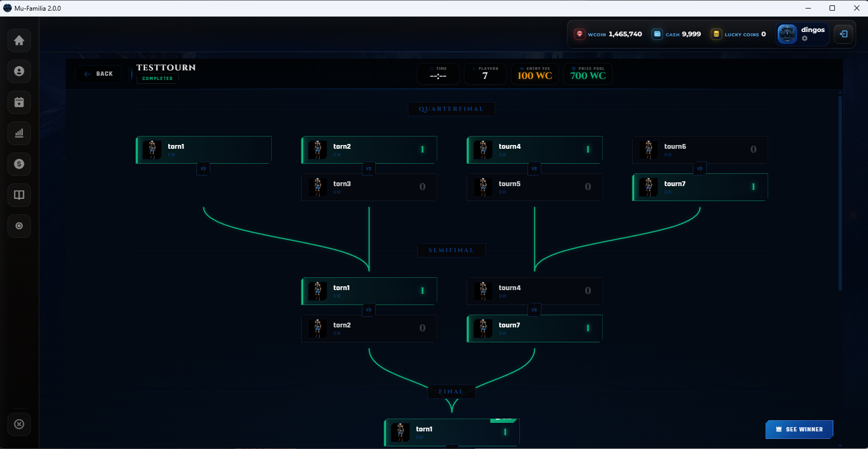The height and width of the screenshot is (449, 868).
Task: Go back with the BACK button
Action: point(98,74)
